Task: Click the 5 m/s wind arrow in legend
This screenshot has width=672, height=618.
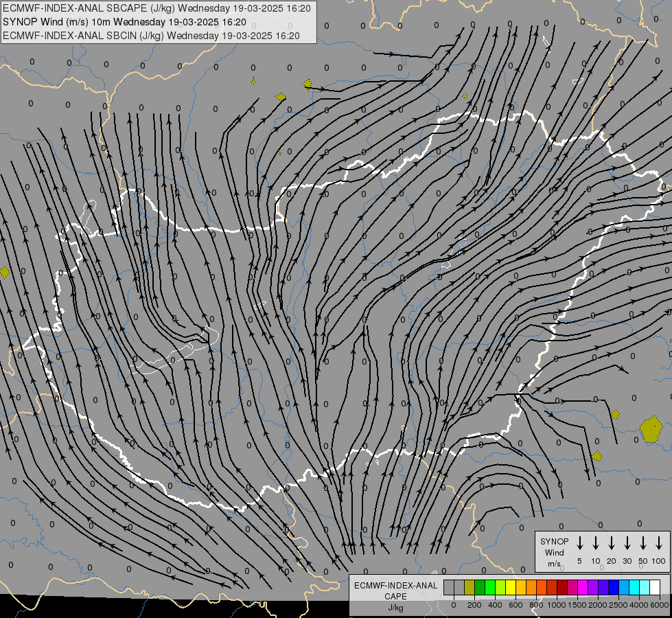Action: pyautogui.click(x=579, y=542)
